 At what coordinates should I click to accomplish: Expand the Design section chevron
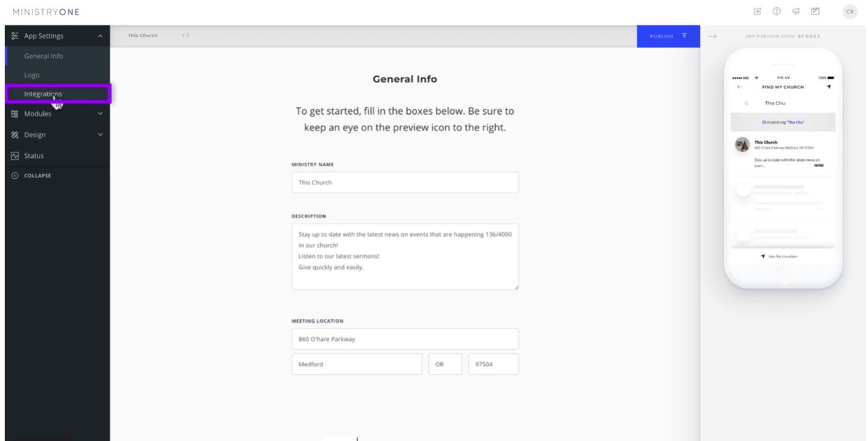pos(100,134)
